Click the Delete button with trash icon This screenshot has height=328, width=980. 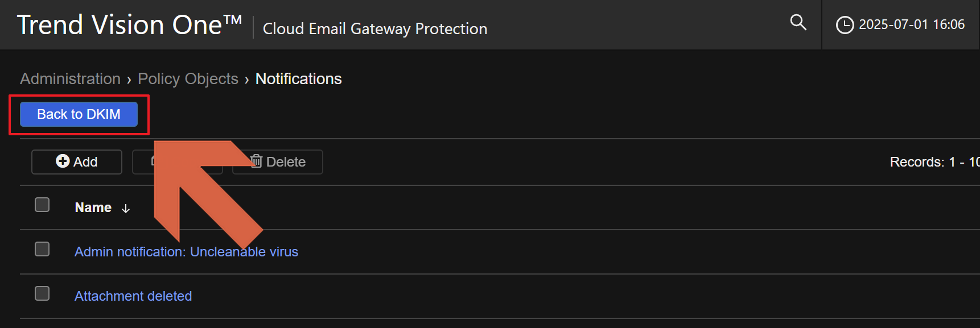[x=278, y=162]
